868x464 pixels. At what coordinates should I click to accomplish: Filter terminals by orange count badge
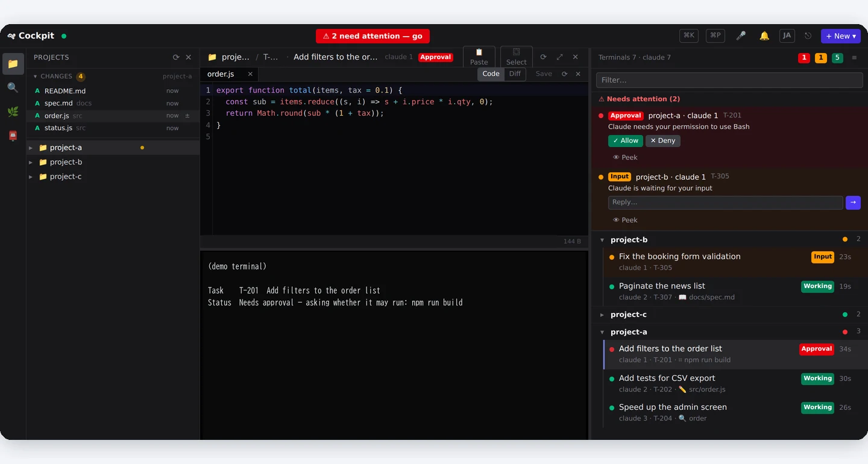tap(821, 58)
